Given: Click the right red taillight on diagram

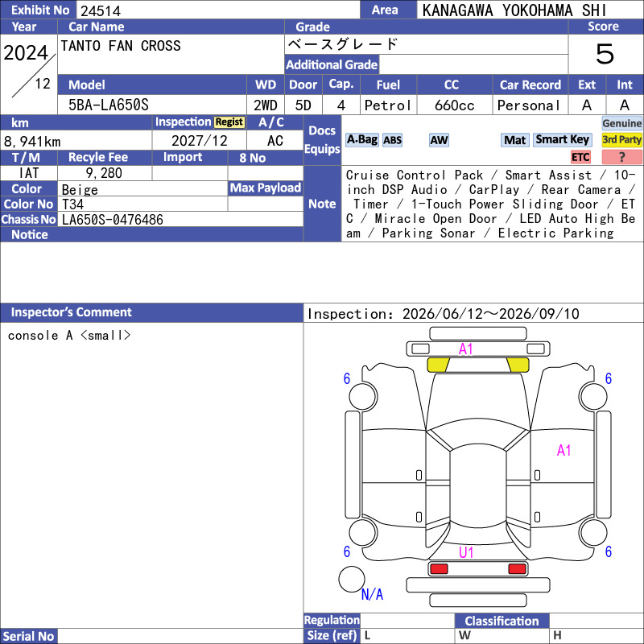Looking at the screenshot, I should point(517,569).
